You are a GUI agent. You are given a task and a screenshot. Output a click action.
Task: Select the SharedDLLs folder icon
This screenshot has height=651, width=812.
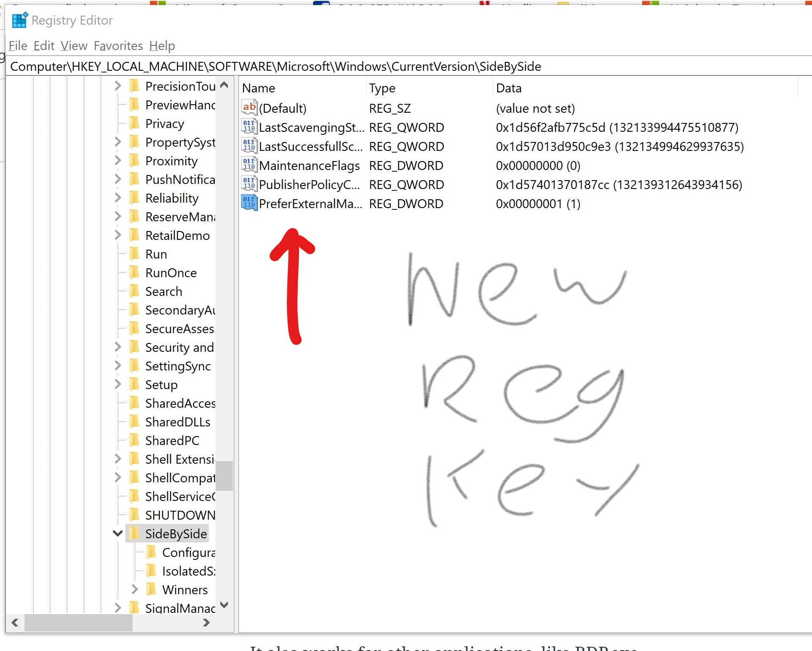[134, 421]
